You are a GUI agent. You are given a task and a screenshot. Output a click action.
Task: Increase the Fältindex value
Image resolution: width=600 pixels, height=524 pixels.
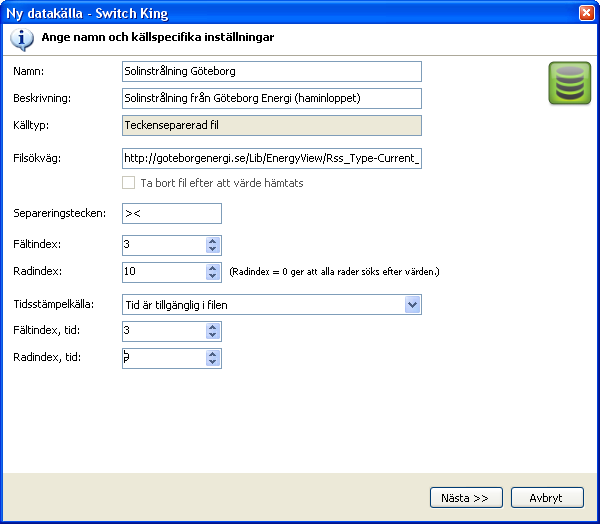[x=213, y=242]
